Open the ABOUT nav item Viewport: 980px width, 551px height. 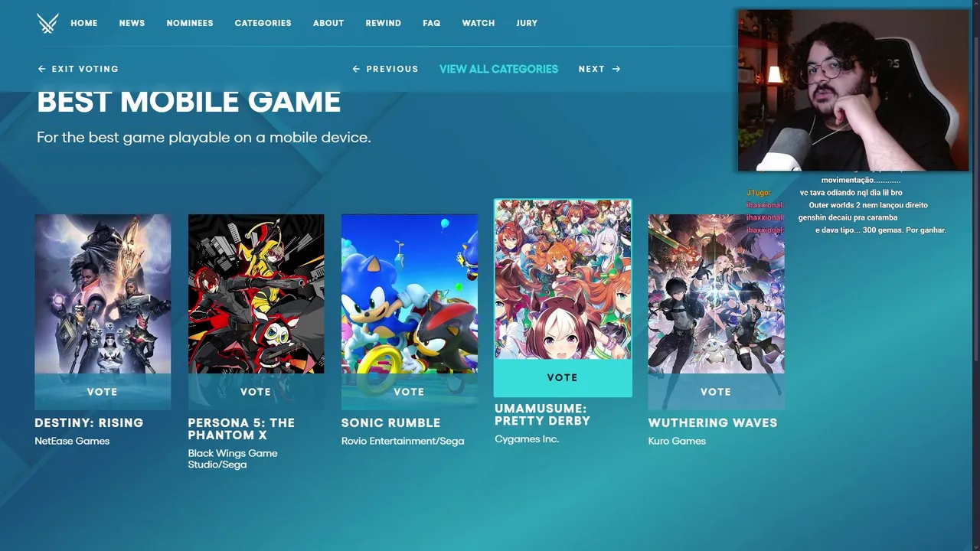click(328, 23)
